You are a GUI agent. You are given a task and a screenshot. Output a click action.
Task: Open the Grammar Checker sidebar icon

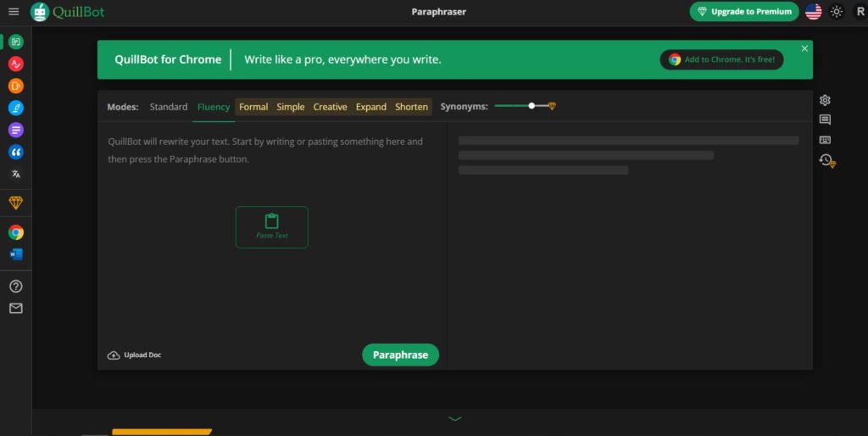[16, 64]
